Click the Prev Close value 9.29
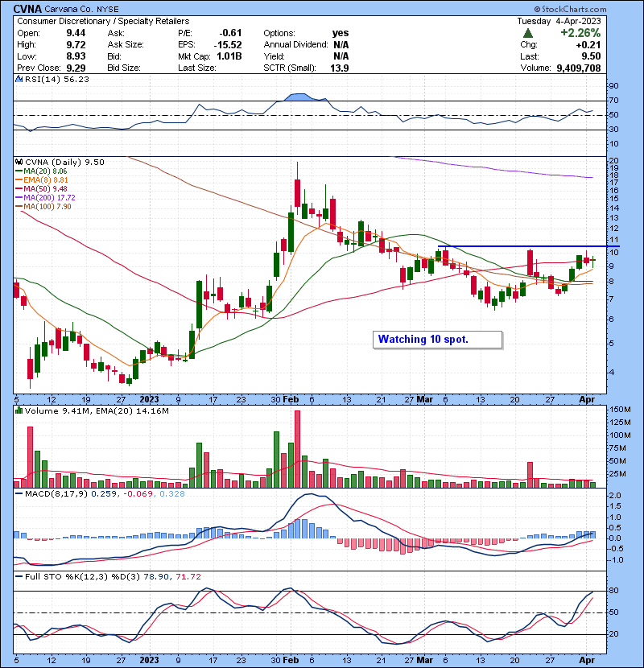This screenshot has width=644, height=668. coord(76,68)
